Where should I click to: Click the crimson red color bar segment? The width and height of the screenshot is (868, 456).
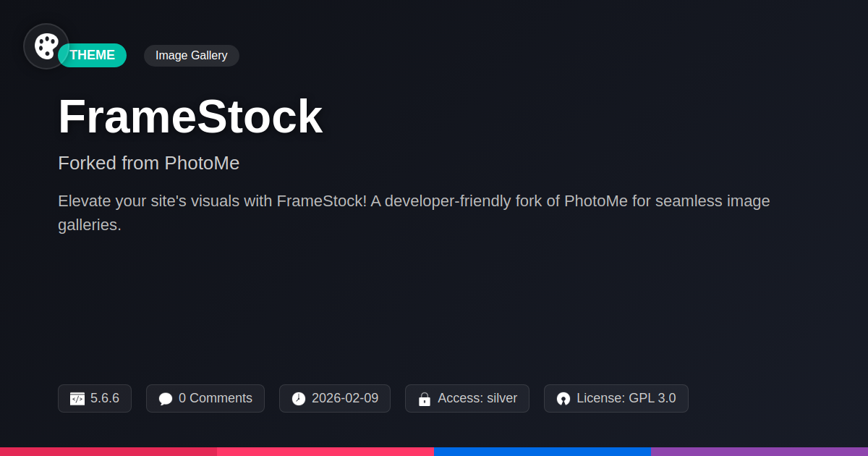click(109, 451)
